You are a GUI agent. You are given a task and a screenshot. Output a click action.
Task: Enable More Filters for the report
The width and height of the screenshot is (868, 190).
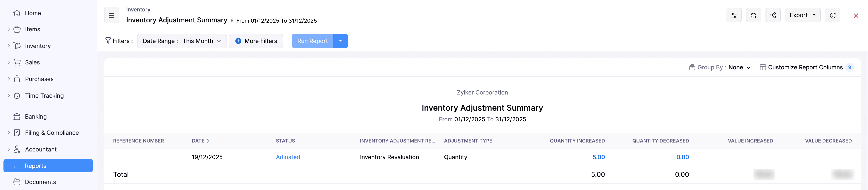pos(256,41)
